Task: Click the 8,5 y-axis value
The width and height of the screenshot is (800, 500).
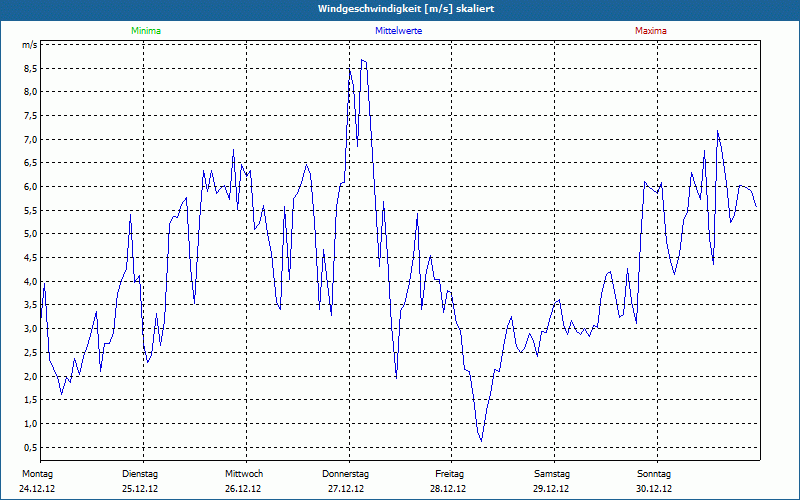Action: [x=31, y=68]
